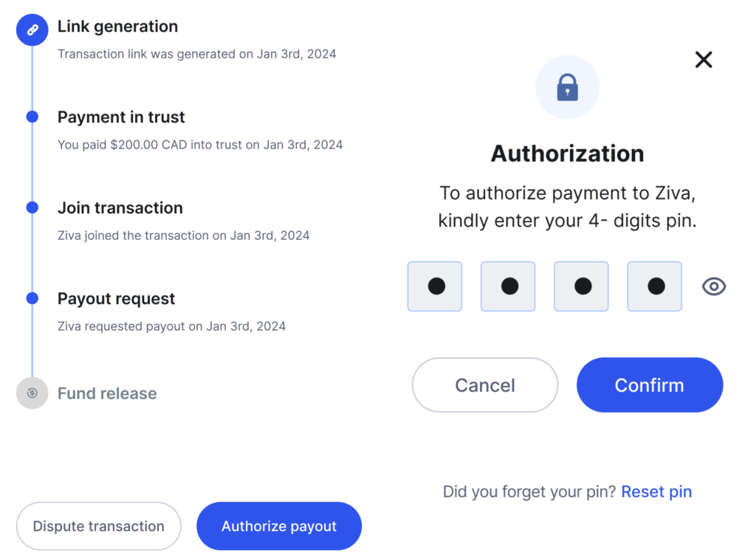Open the Reset pin link
This screenshot has width=756, height=559.
tap(656, 492)
